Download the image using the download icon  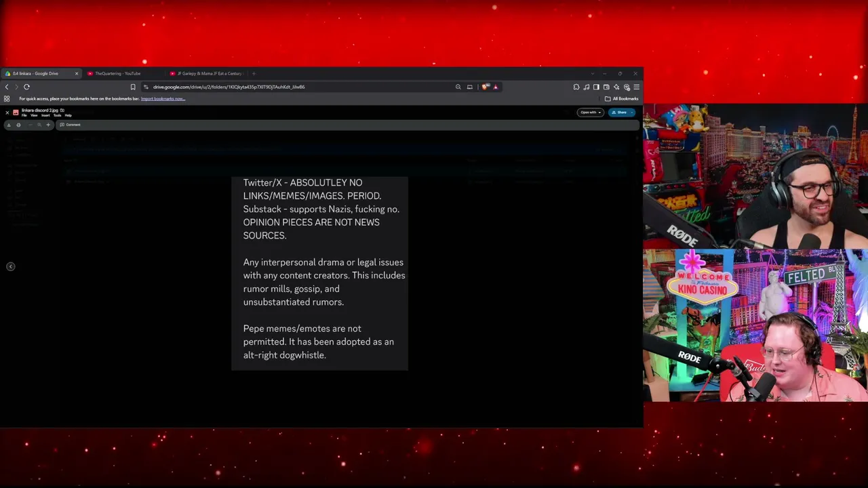[9, 125]
